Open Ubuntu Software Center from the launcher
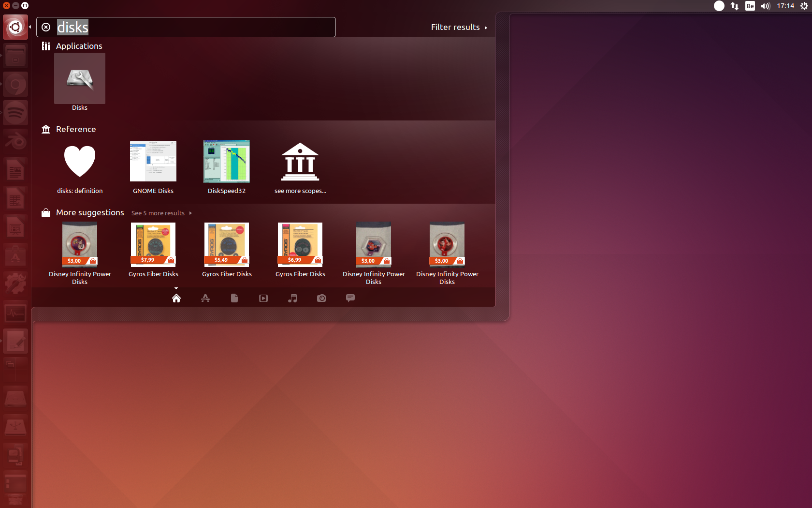Image resolution: width=812 pixels, height=508 pixels. click(15, 255)
